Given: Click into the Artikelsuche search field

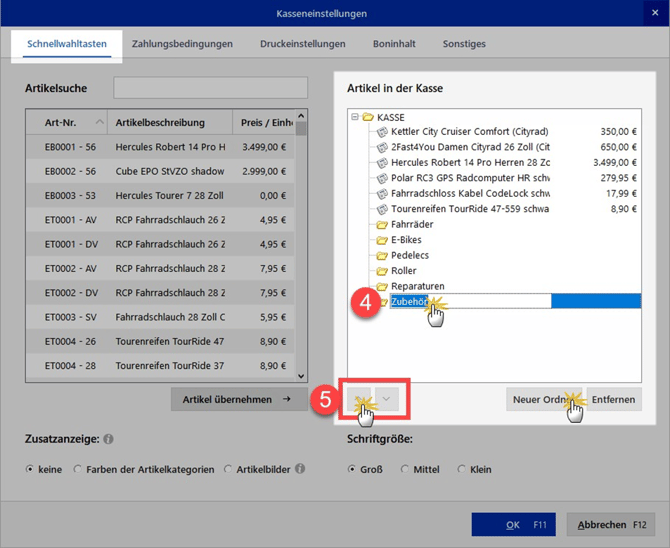Looking at the screenshot, I should coord(210,88).
